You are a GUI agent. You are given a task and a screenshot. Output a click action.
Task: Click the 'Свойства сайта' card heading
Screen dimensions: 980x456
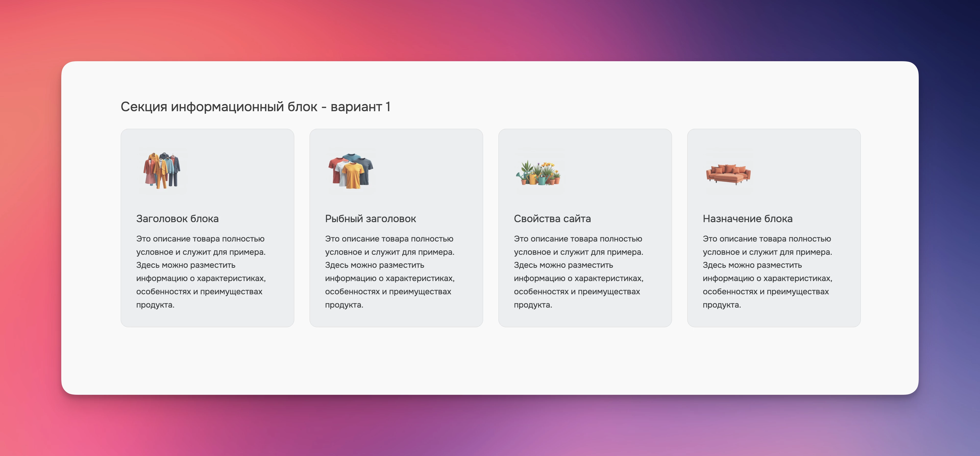pos(552,219)
